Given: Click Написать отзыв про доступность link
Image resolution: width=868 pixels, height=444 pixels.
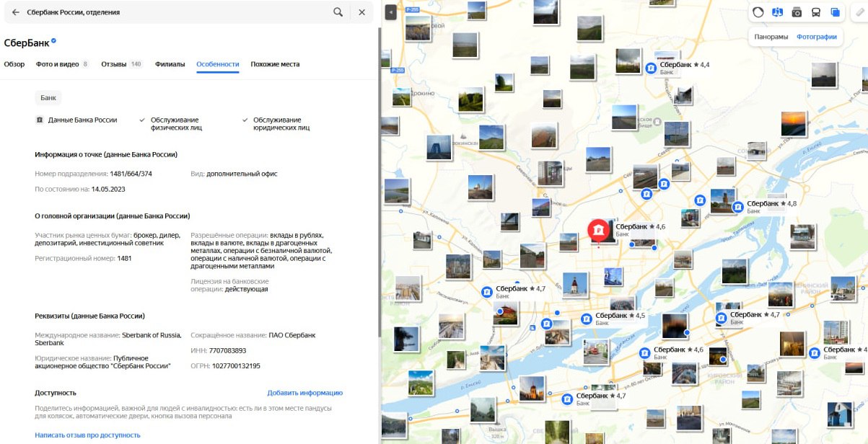Looking at the screenshot, I should point(87,435).
